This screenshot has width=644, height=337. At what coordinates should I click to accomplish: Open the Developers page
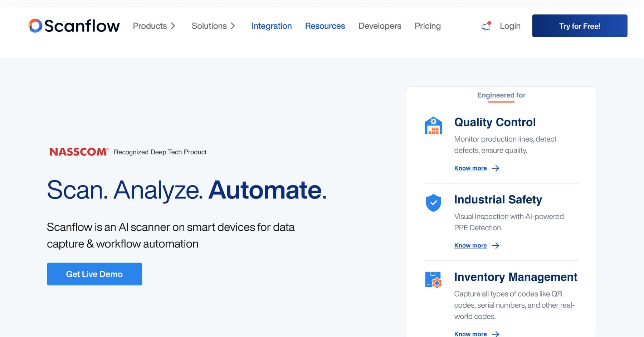(380, 26)
